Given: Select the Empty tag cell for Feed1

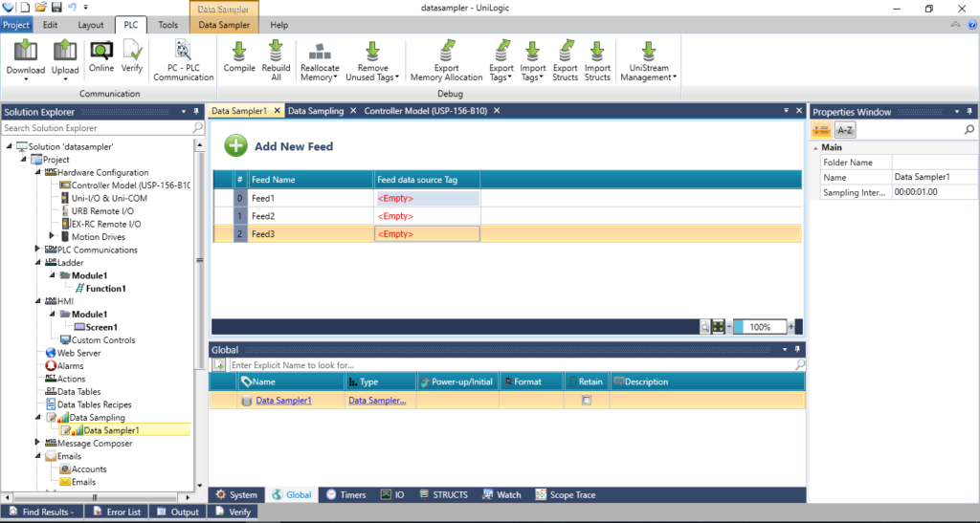Looking at the screenshot, I should click(427, 198).
